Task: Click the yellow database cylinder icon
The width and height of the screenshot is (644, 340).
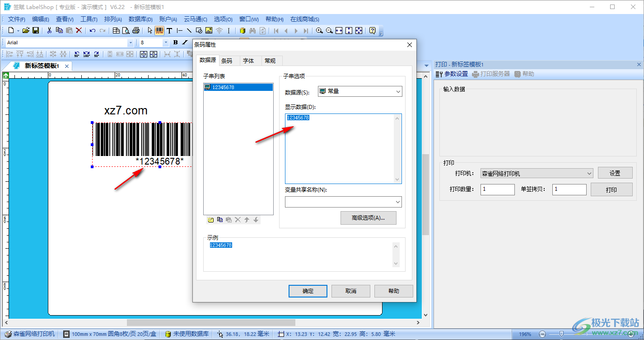Action: coord(243,30)
